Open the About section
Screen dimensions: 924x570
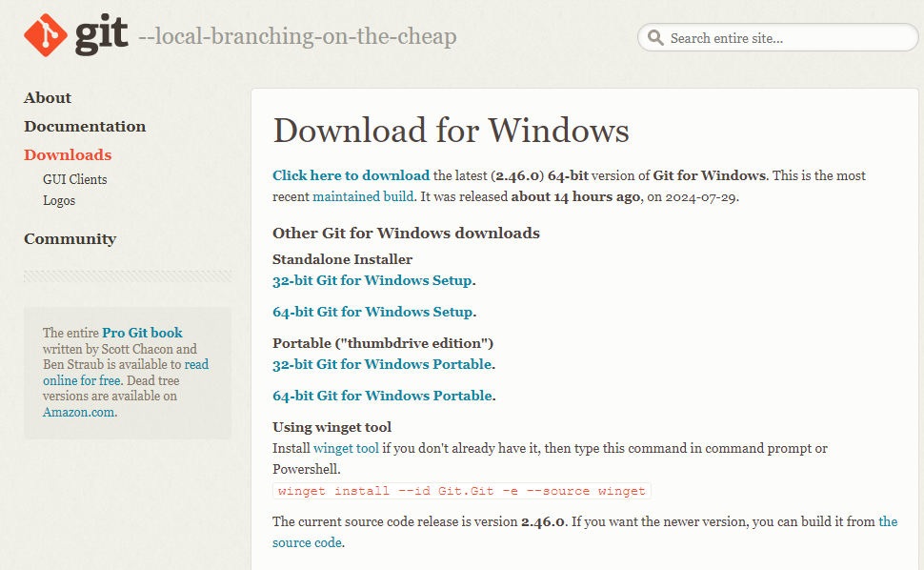pyautogui.click(x=48, y=98)
